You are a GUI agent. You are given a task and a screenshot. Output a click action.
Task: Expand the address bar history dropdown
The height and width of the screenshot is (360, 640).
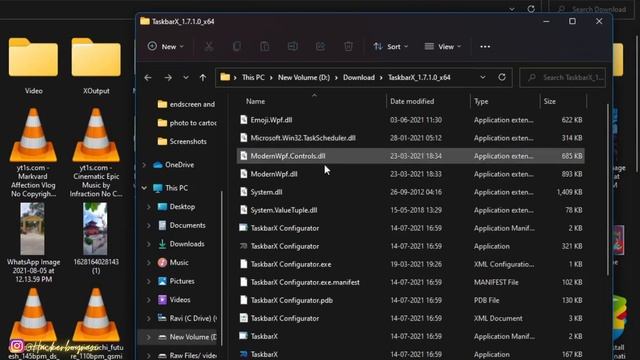(x=482, y=78)
